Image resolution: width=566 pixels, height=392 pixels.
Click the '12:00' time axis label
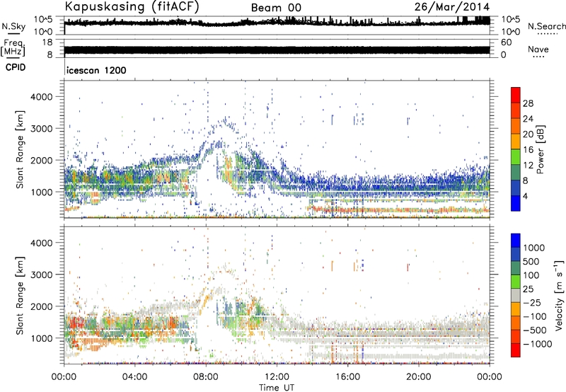click(277, 377)
